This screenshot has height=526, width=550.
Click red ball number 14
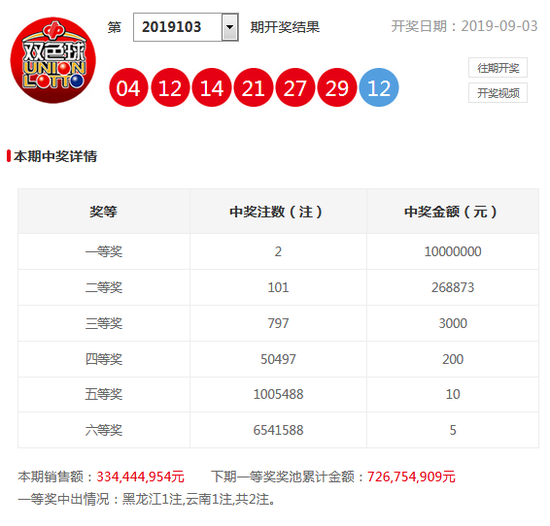tap(212, 88)
